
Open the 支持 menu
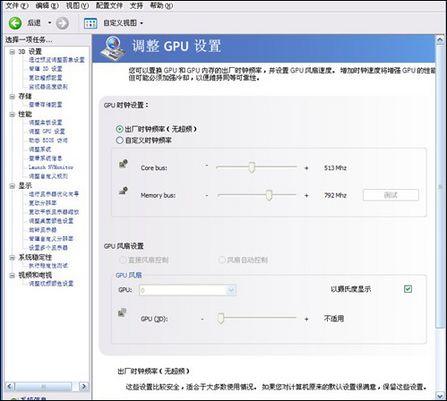(x=136, y=6)
